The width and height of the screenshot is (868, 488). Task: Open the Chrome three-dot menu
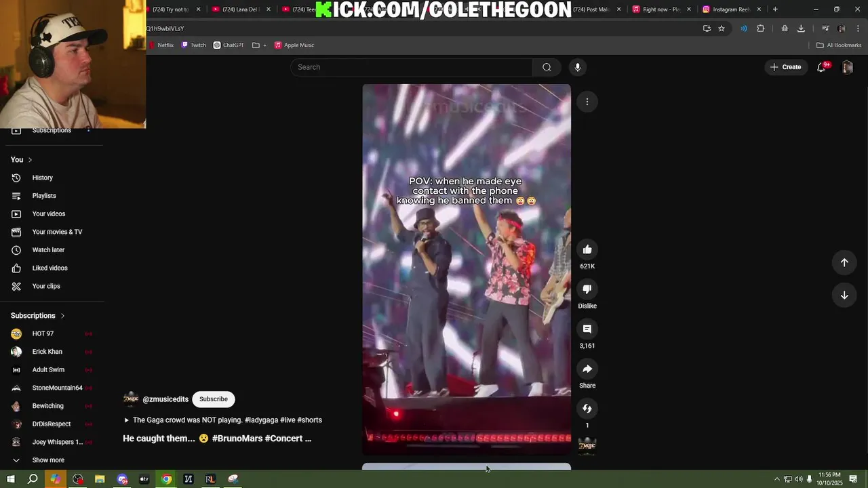(x=858, y=28)
